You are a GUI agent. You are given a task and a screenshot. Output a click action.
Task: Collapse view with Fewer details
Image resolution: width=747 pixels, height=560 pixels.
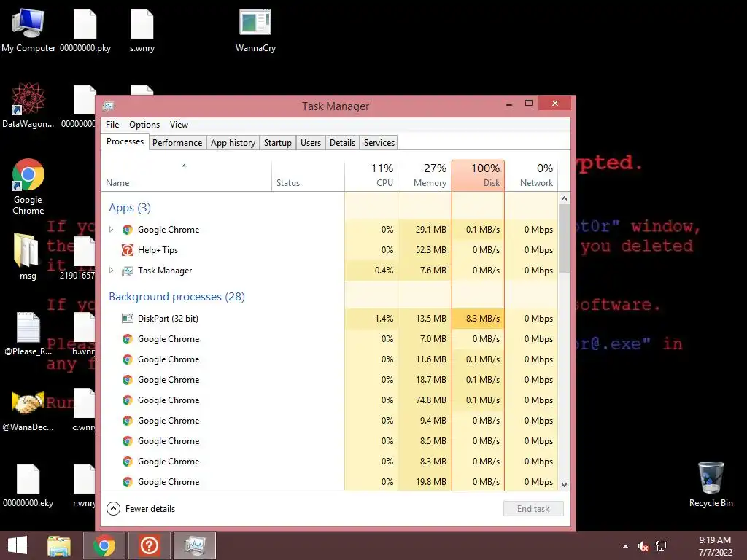(141, 508)
